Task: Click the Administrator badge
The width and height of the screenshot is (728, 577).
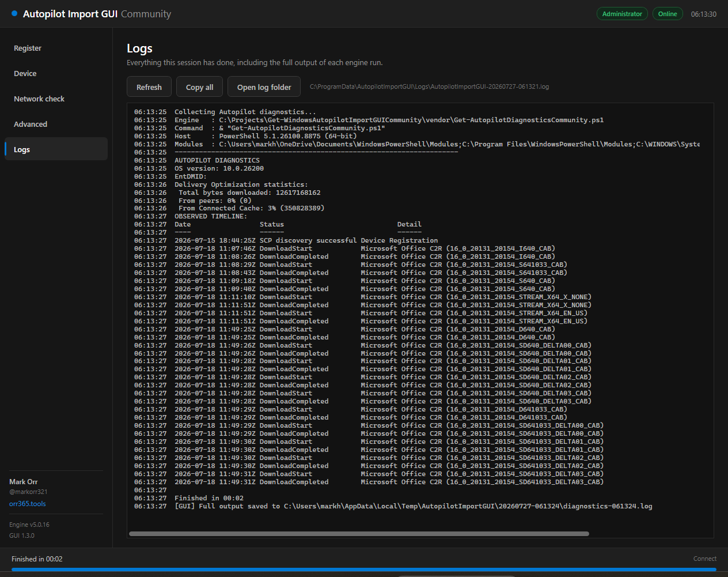Action: point(622,14)
